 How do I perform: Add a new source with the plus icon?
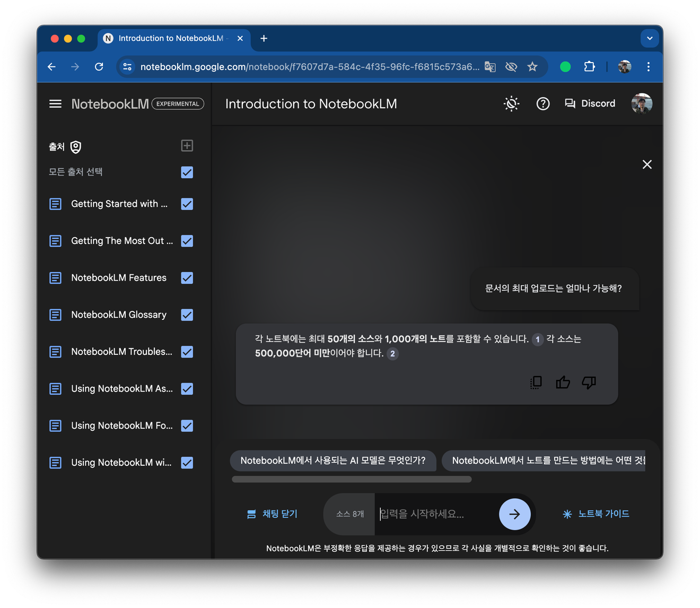point(187,146)
